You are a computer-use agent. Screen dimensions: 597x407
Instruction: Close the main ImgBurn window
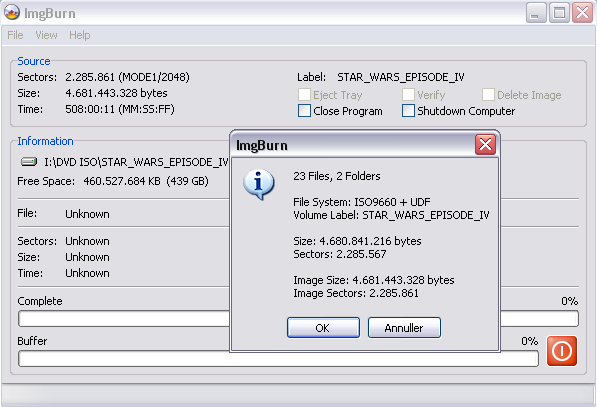(583, 13)
